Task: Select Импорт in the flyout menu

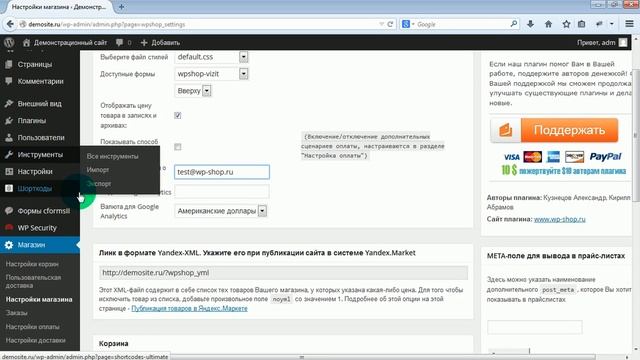Action: click(98, 170)
